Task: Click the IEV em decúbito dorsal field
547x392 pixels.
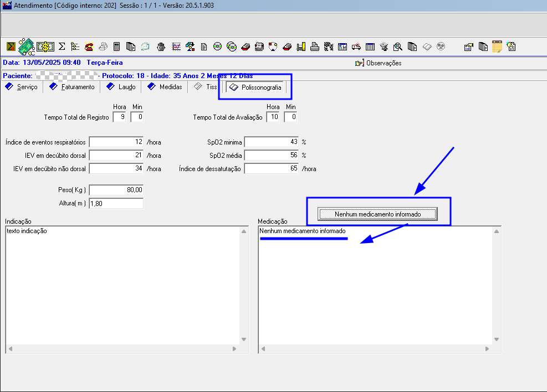Action: click(x=116, y=156)
